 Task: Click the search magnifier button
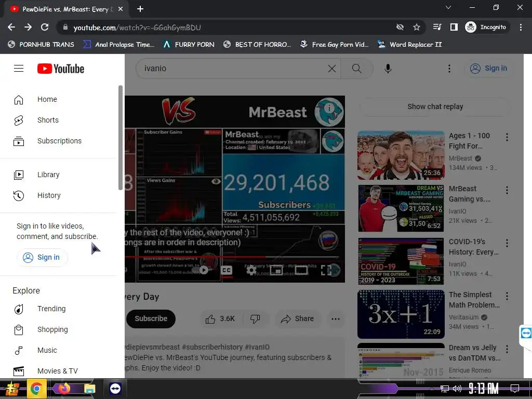(x=356, y=69)
